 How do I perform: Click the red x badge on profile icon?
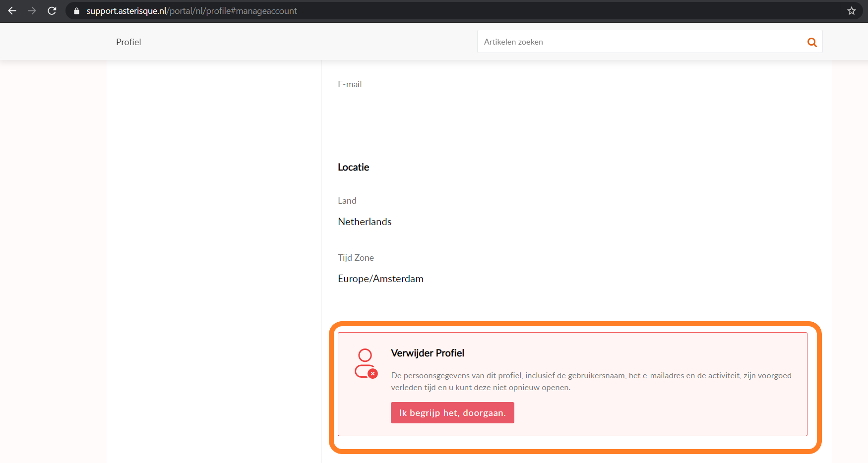point(373,374)
